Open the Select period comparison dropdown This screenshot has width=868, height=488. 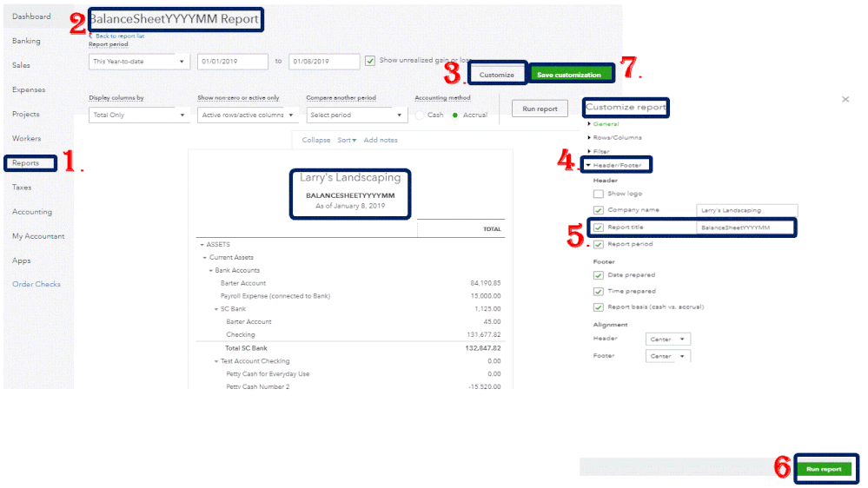(356, 115)
